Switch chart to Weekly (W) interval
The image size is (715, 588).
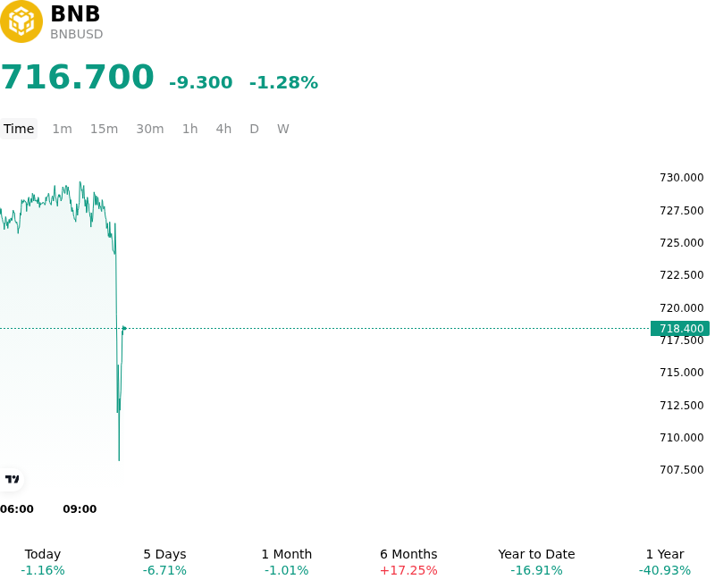[282, 129]
